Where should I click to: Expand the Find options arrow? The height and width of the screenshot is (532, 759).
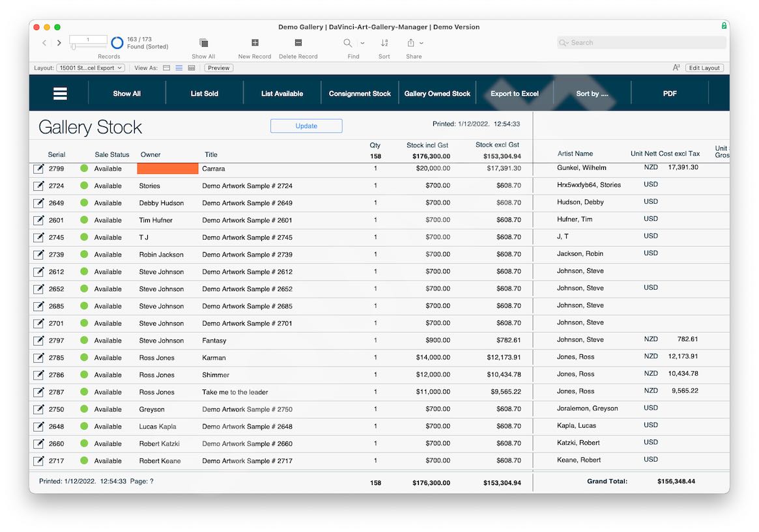point(362,43)
